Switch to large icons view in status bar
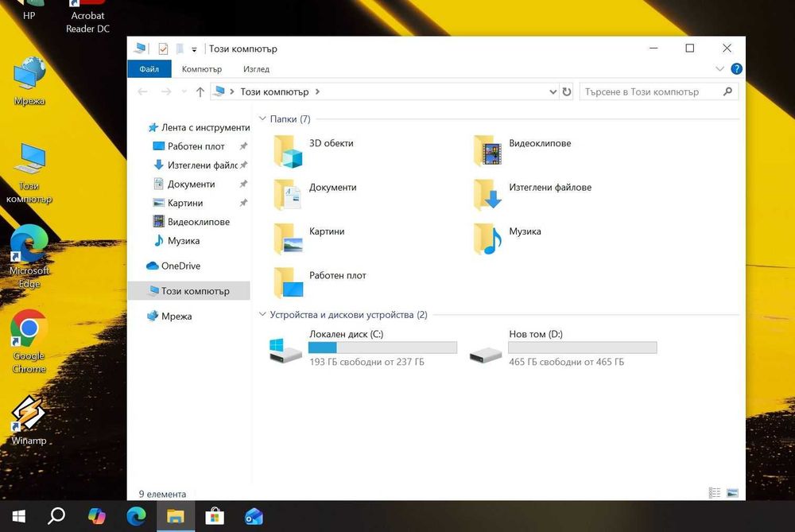The image size is (795, 532). tap(732, 492)
